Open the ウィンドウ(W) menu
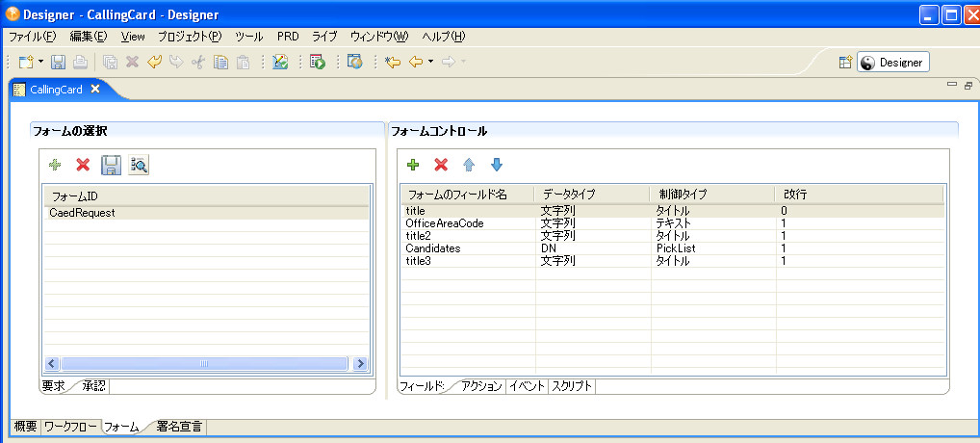This screenshot has height=443, width=980. coord(379,37)
